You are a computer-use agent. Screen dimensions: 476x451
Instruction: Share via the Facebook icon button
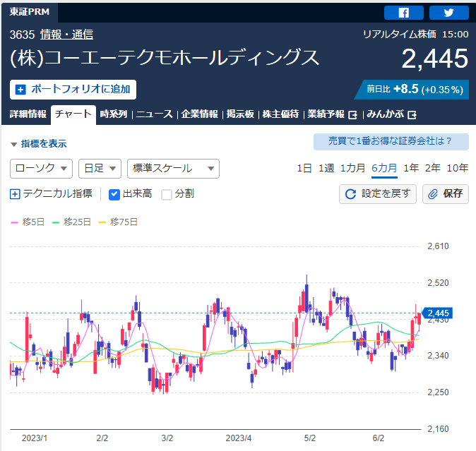pos(404,13)
